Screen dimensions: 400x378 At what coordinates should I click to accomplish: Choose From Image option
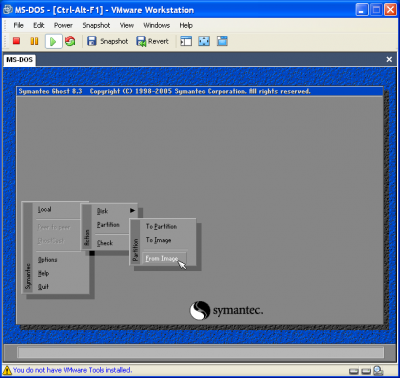[x=164, y=258]
